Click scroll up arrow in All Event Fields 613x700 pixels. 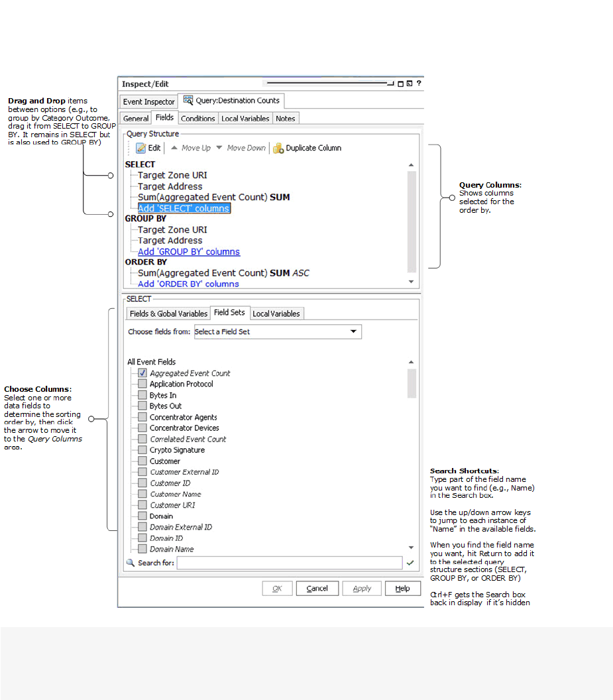point(411,362)
